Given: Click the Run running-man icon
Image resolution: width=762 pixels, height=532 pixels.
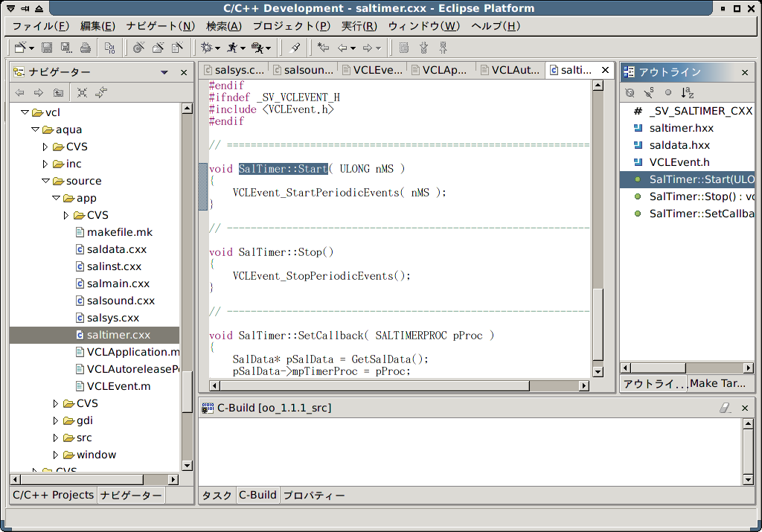Looking at the screenshot, I should (233, 48).
